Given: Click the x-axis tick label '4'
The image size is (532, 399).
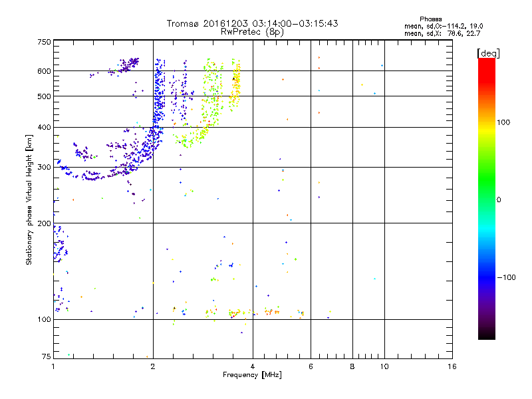Looking at the screenshot, I should click(253, 366).
